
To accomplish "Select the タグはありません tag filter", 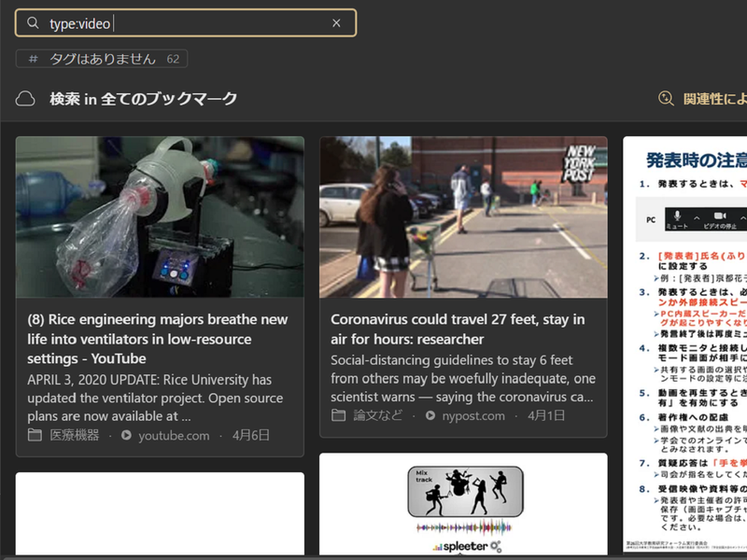I will click(103, 59).
